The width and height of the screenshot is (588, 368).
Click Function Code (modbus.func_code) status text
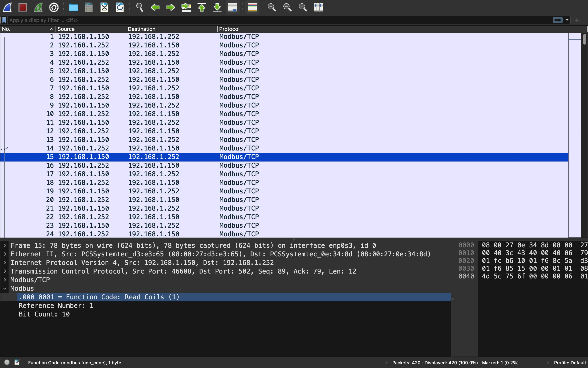pyautogui.click(x=75, y=363)
